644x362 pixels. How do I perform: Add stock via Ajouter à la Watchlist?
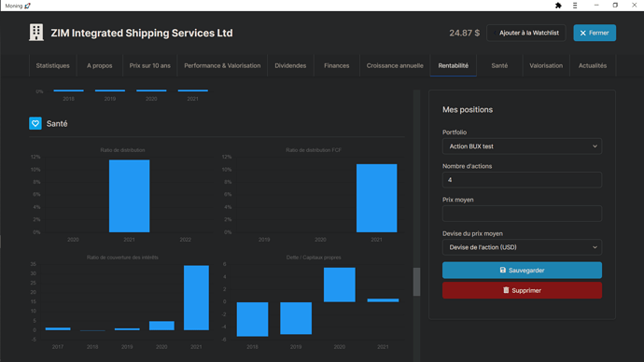pyautogui.click(x=526, y=33)
